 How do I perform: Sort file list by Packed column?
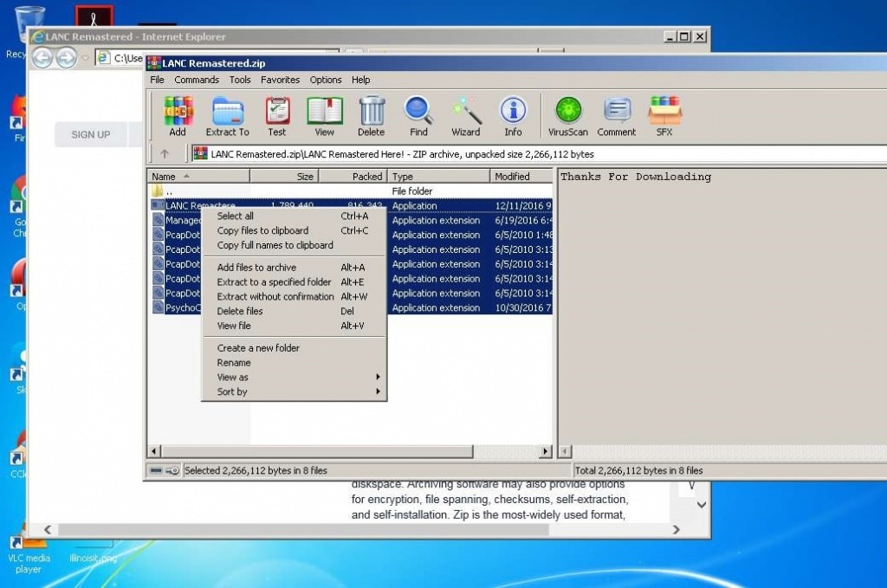353,177
